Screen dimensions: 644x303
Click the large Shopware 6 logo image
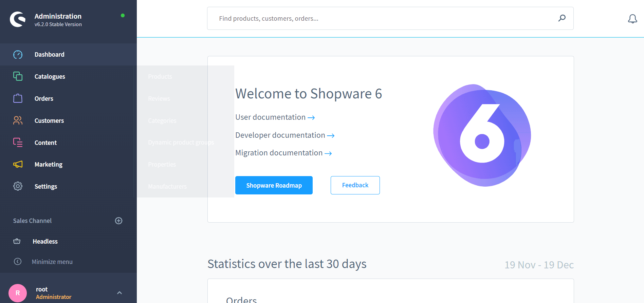482,135
